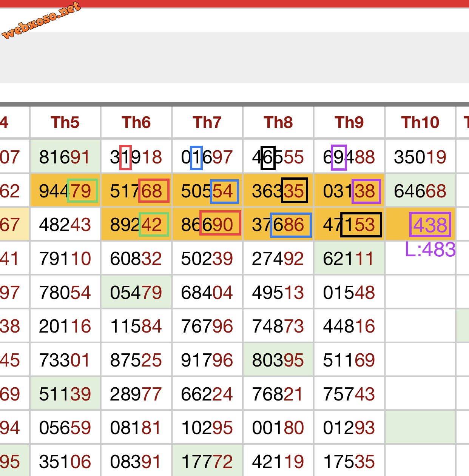
Task: Click the cell showing 76821
Action: click(x=278, y=394)
